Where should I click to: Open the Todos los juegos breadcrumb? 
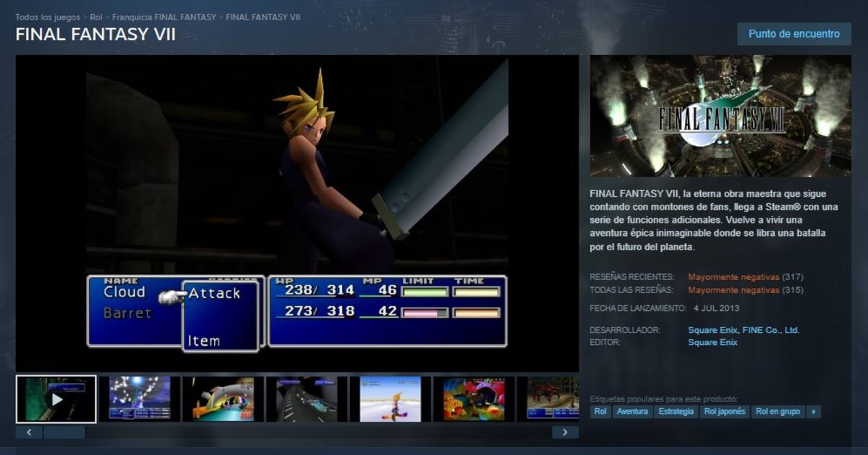point(48,17)
